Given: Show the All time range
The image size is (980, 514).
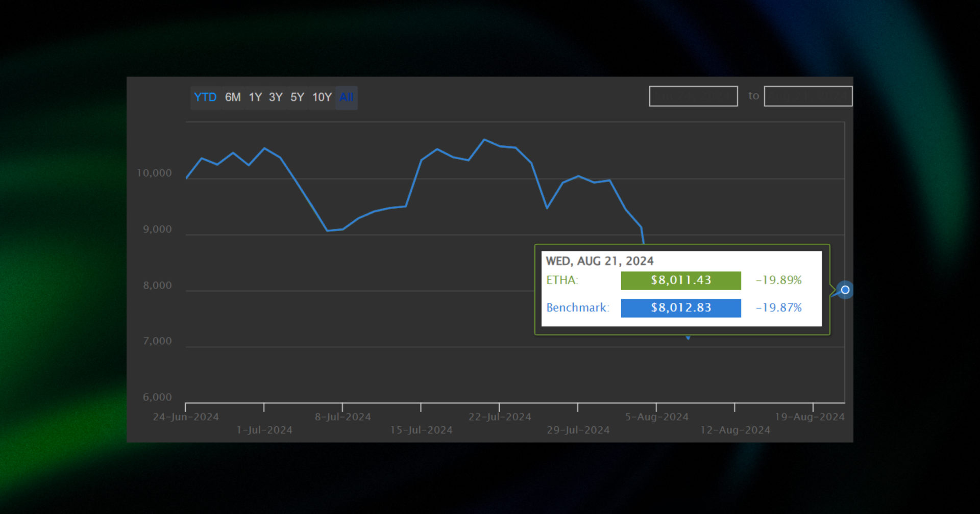Looking at the screenshot, I should pos(347,97).
